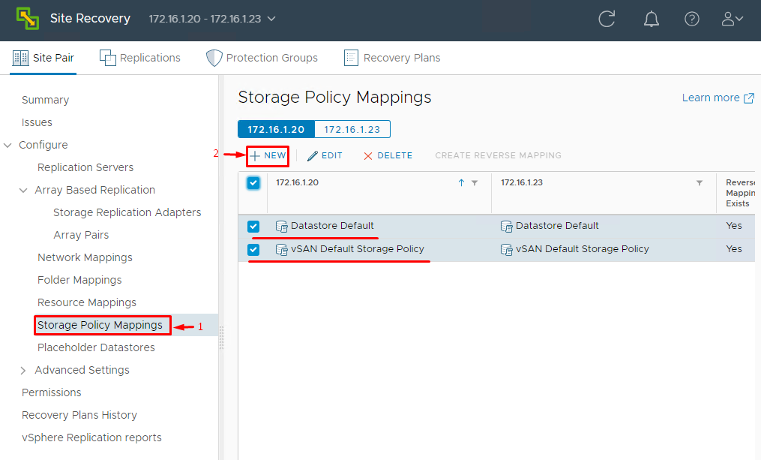Select Storage Policy Mappings in sidebar
This screenshot has height=460, width=761.
click(x=100, y=325)
